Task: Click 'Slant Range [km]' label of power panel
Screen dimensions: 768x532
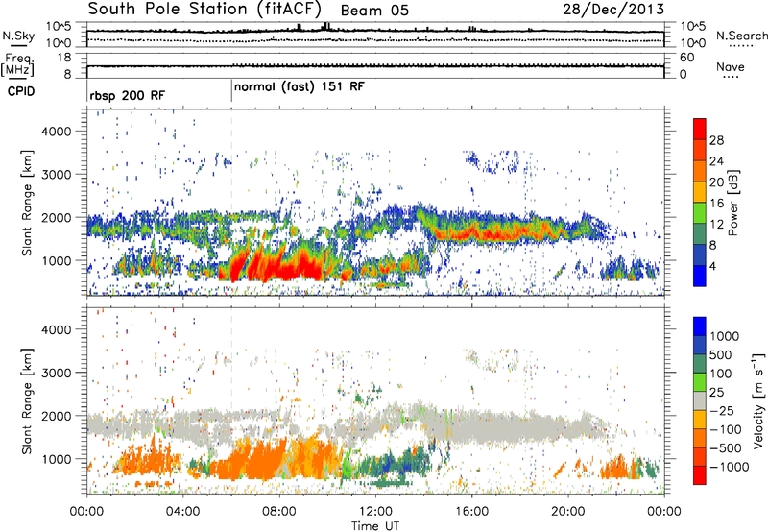Action: point(27,203)
